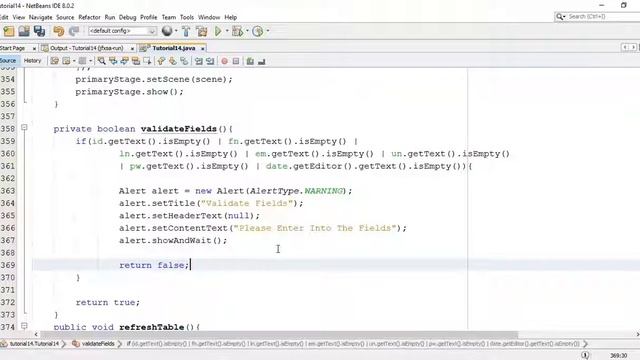
Task: Click editor Forward navigation icon
Action: [x=82, y=61]
